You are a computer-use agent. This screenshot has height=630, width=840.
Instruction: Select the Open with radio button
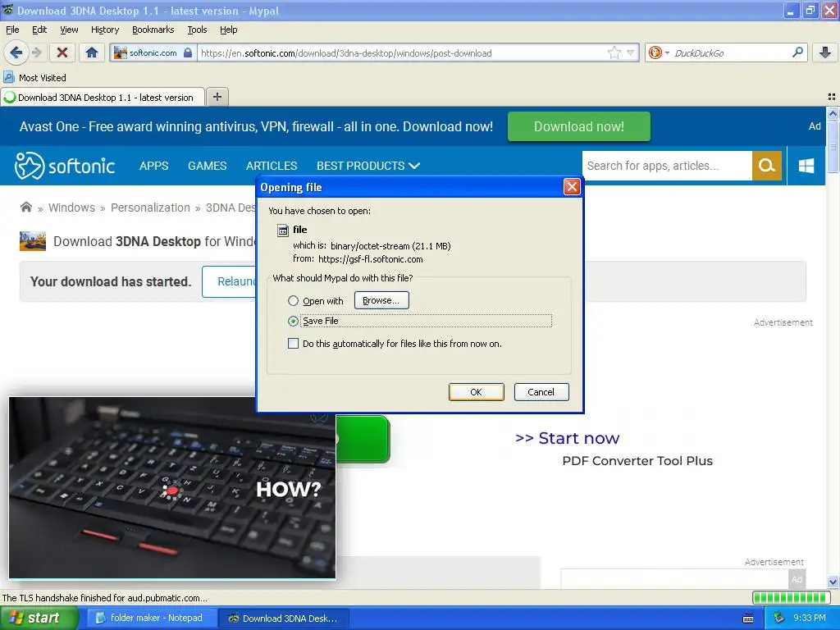[x=293, y=300]
